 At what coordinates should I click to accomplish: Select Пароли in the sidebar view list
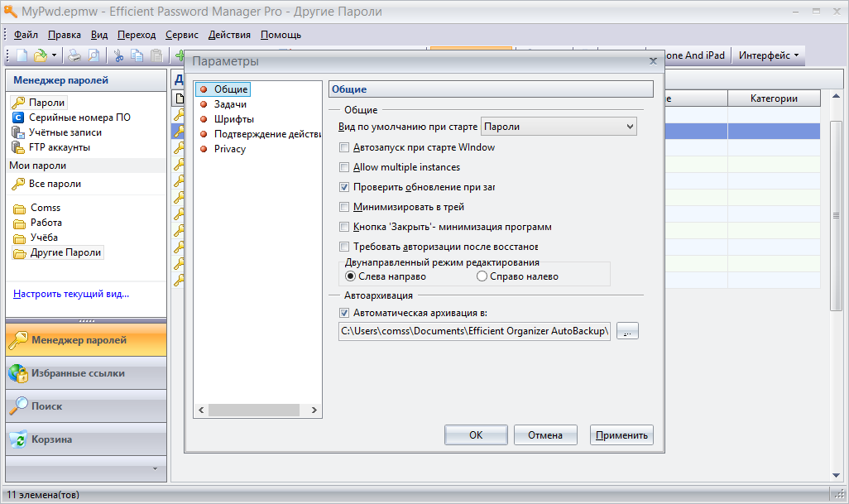tap(38, 103)
